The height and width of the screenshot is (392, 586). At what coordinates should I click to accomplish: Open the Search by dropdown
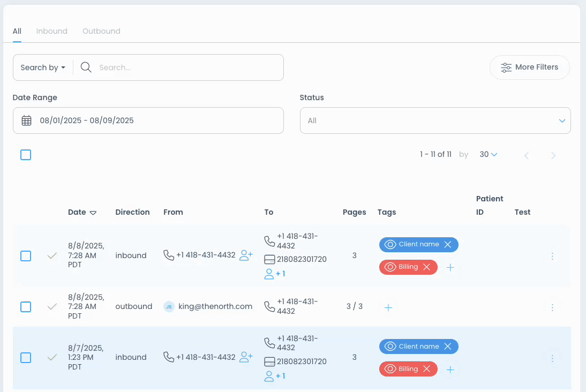(x=43, y=67)
